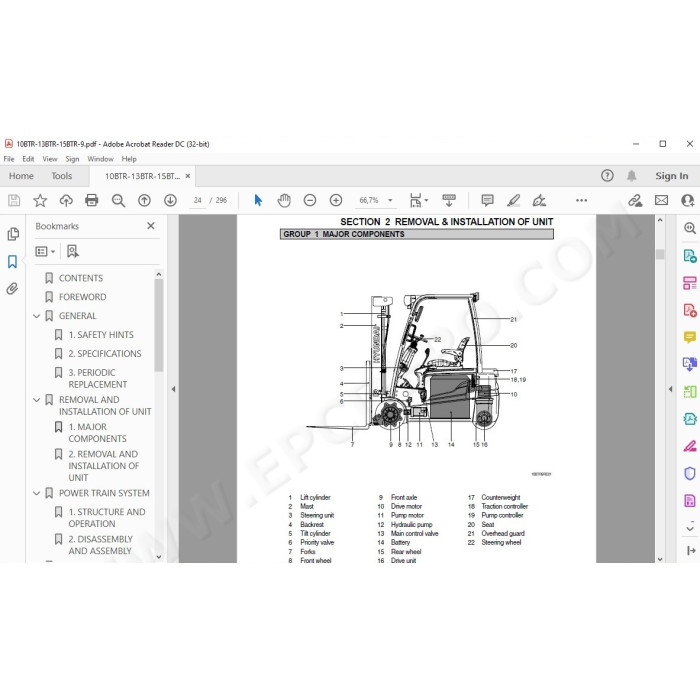Show more tools chevron in the right pane
The height and width of the screenshot is (700, 700).
(x=690, y=529)
